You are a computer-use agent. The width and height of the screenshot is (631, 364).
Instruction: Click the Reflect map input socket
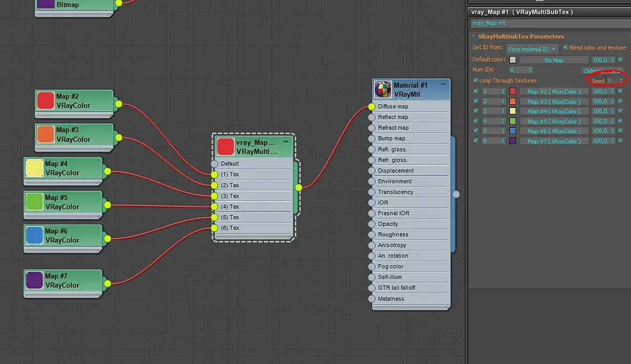click(x=372, y=117)
